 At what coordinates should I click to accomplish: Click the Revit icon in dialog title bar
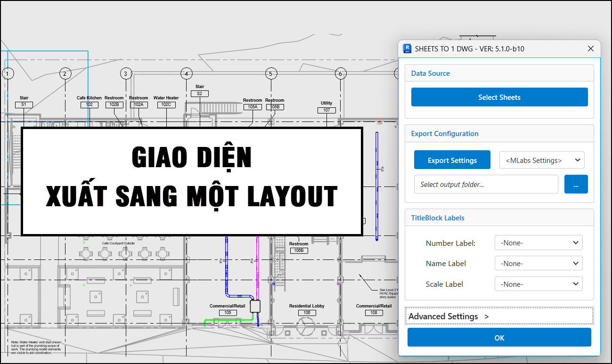point(407,49)
